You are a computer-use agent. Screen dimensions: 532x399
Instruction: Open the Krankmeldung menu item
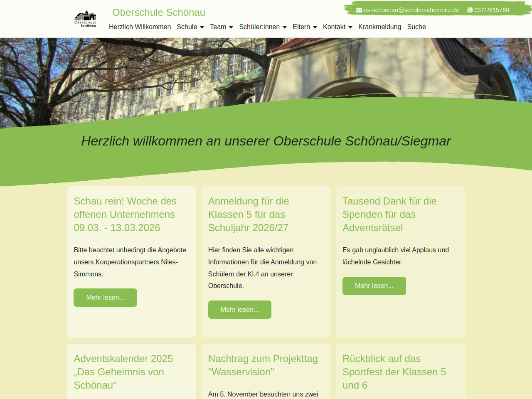tap(379, 27)
